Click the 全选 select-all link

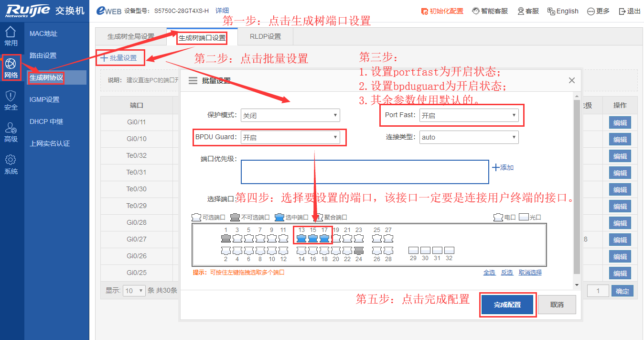pos(489,273)
